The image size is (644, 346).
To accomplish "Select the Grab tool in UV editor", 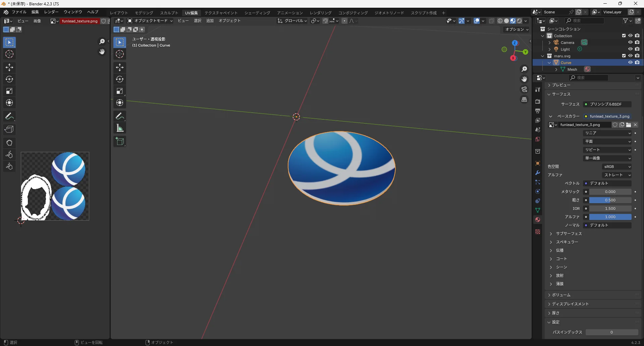I will (9, 143).
